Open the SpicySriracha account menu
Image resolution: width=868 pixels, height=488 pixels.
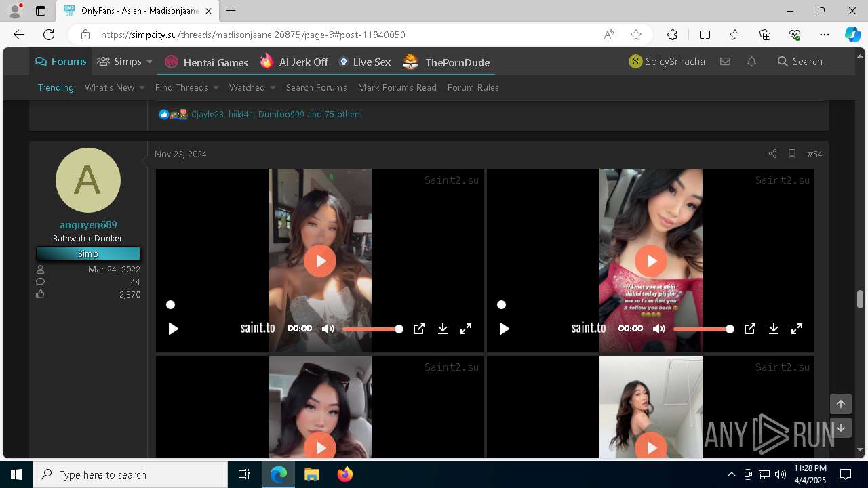coord(667,62)
